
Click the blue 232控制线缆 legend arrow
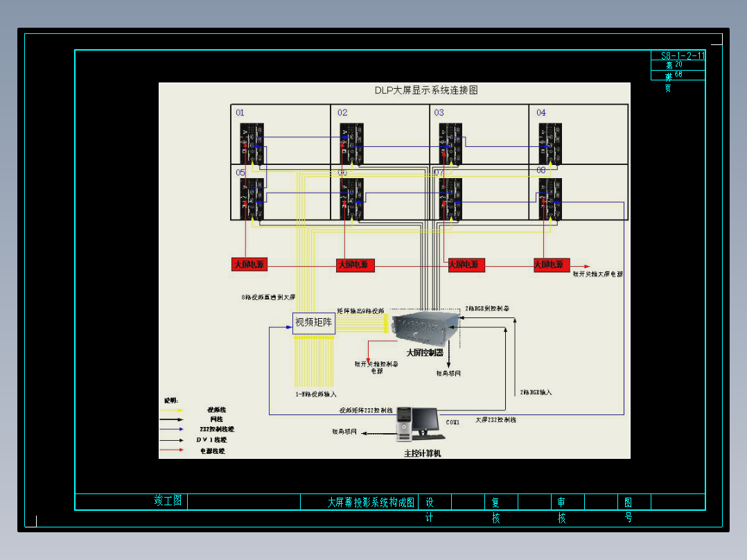[x=172, y=429]
